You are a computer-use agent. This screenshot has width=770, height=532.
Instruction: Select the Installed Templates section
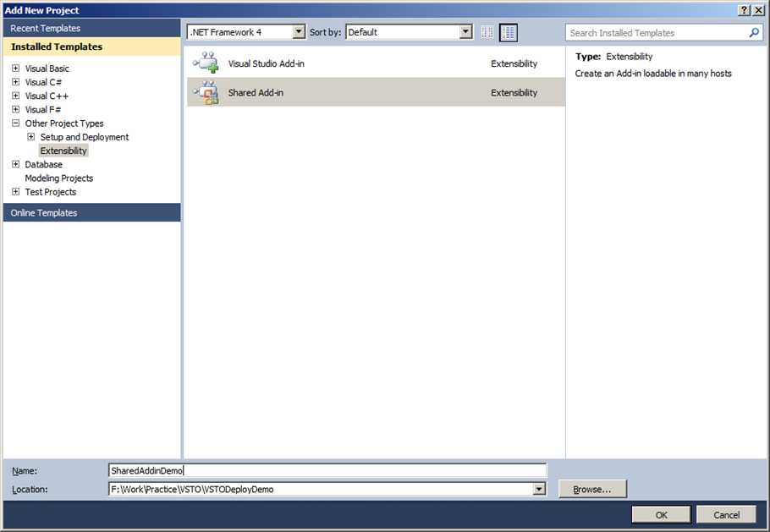coord(92,47)
